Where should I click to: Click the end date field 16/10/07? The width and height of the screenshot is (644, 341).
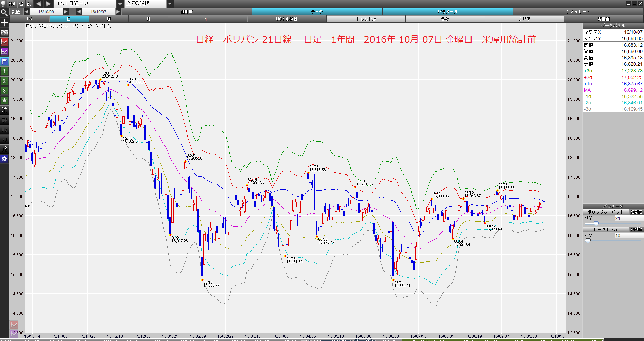click(98, 12)
